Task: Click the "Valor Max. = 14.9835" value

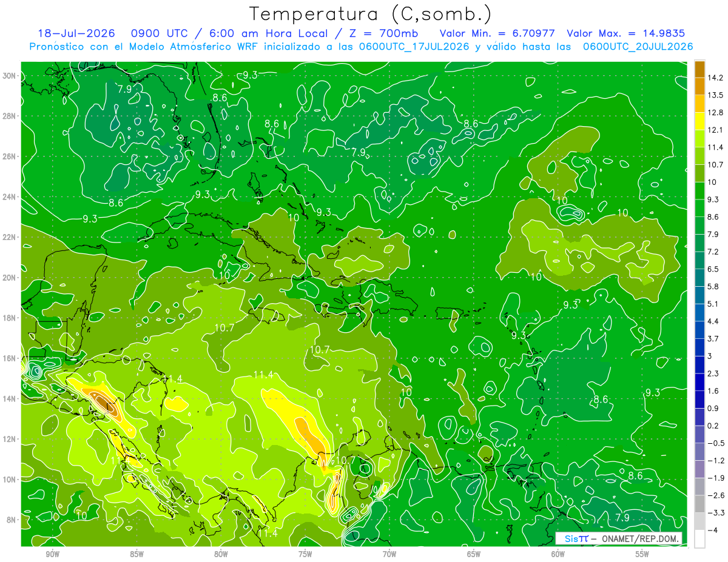Action: pyautogui.click(x=626, y=33)
